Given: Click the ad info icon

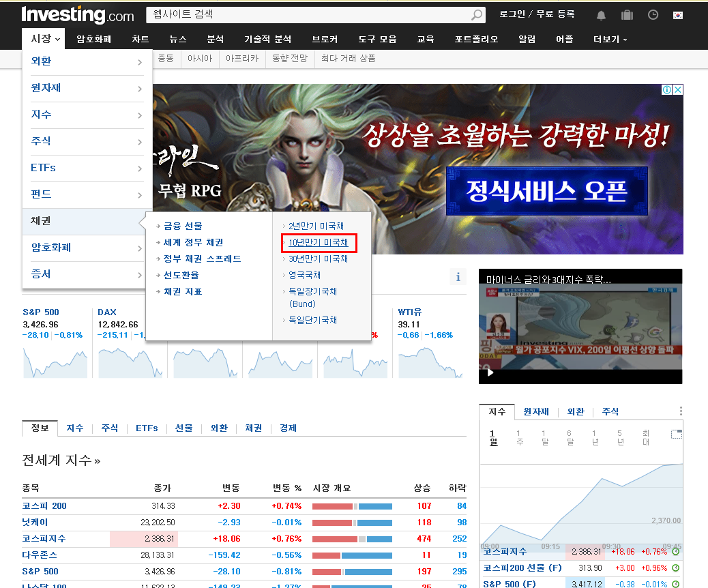Looking at the screenshot, I should click(x=666, y=89).
